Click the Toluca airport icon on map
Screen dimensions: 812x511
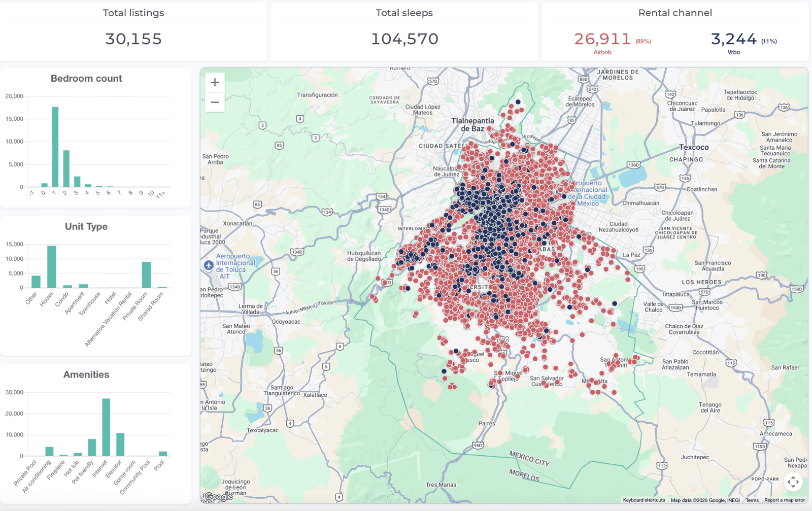pyautogui.click(x=209, y=265)
